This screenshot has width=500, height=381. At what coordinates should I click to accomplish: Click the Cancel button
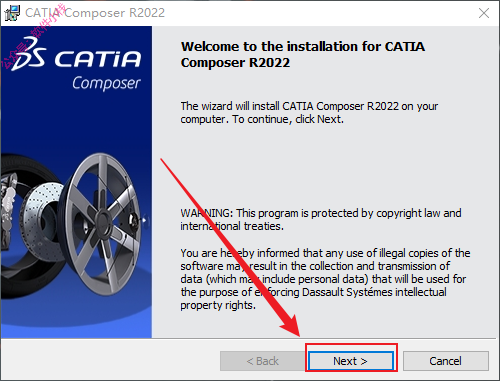[x=446, y=361]
